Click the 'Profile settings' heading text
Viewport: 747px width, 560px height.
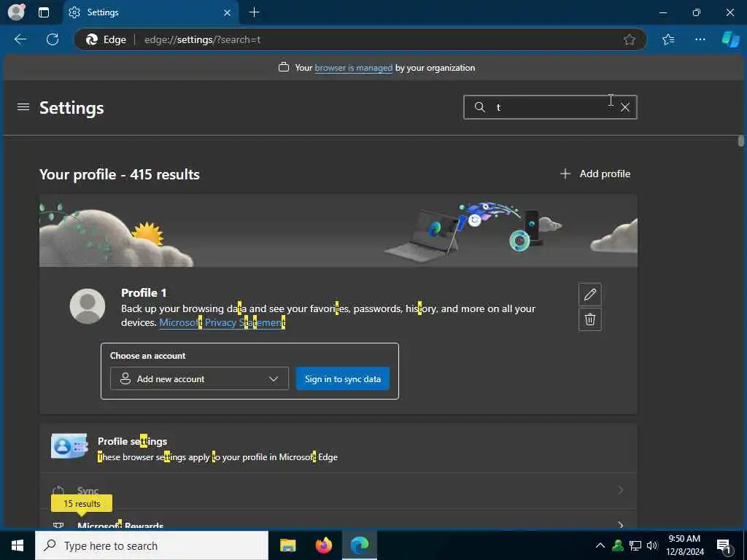pyautogui.click(x=133, y=441)
